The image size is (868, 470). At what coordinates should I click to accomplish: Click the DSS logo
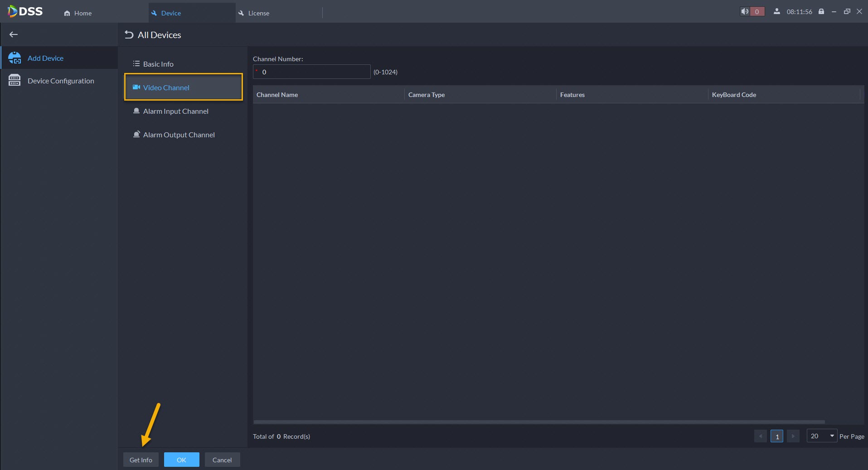pyautogui.click(x=25, y=12)
